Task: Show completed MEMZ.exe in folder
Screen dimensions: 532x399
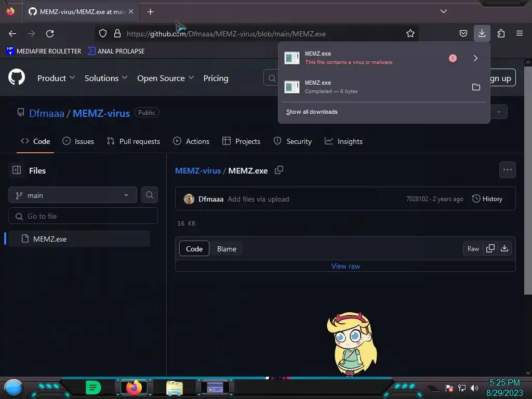Action: pos(476,87)
